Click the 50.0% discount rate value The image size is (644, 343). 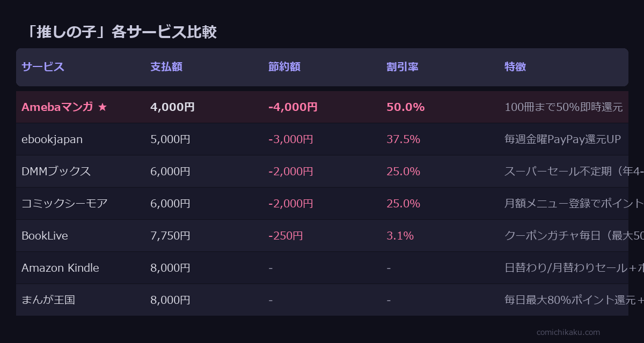(405, 107)
